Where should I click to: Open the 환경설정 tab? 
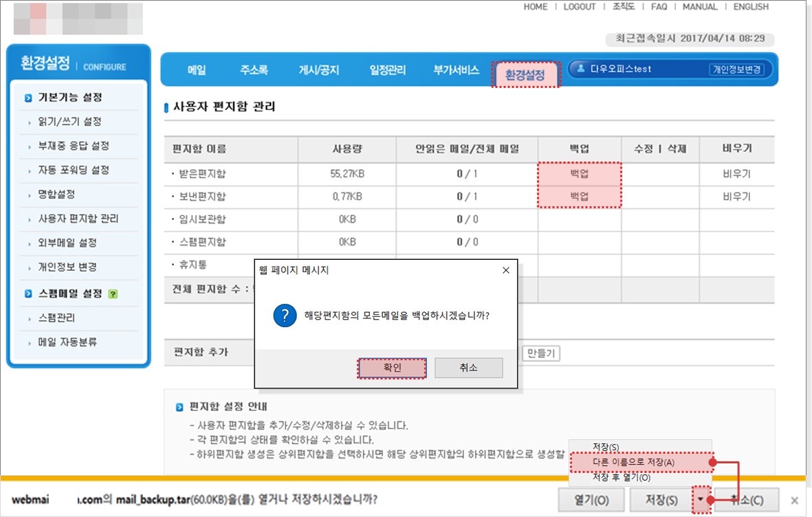(525, 74)
